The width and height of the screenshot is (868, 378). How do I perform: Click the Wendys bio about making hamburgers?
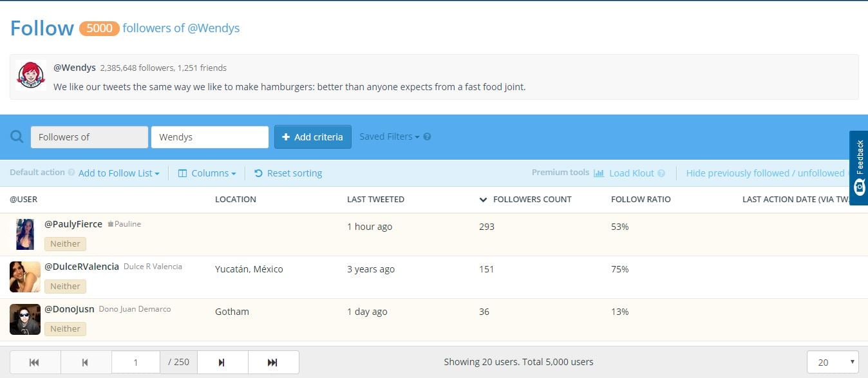(x=290, y=87)
